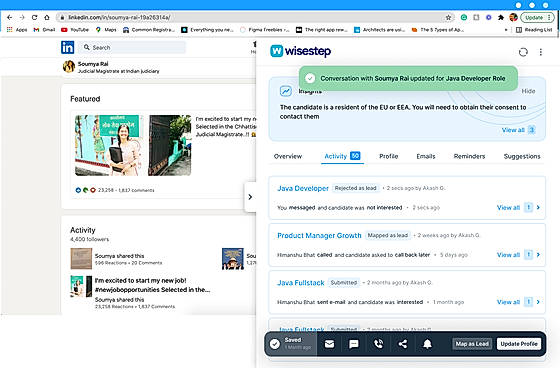Image resolution: width=560 pixels, height=368 pixels.
Task: Switch to the Overview tab
Action: [x=288, y=156]
